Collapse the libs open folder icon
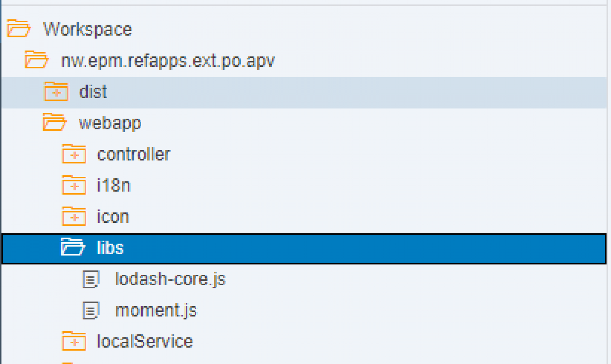 coord(73,247)
